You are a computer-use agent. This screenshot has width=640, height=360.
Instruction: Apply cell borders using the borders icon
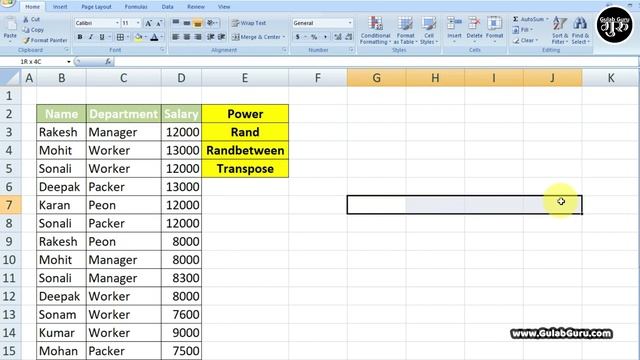[x=120, y=37]
